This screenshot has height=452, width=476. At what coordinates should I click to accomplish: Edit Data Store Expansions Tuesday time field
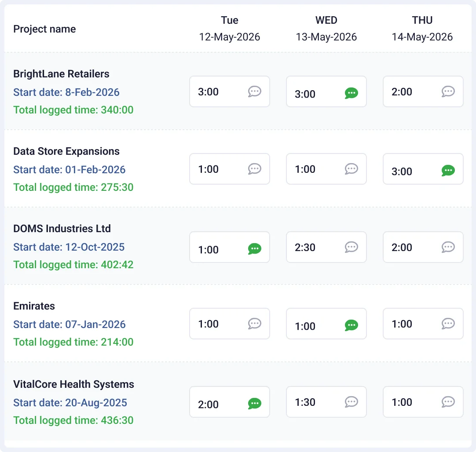(230, 169)
